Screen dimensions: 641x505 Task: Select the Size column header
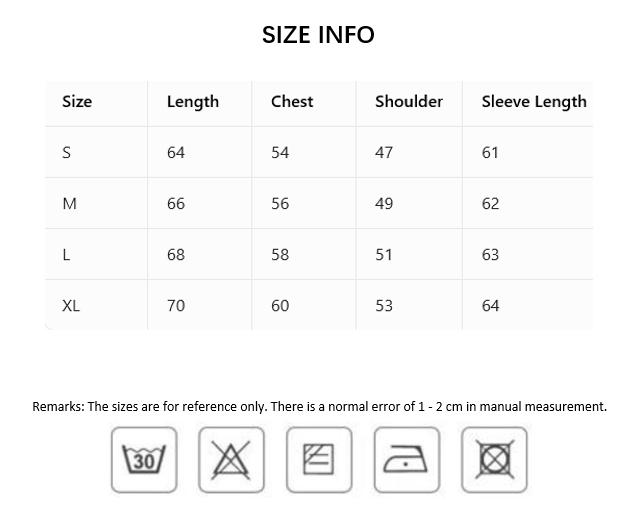click(77, 101)
